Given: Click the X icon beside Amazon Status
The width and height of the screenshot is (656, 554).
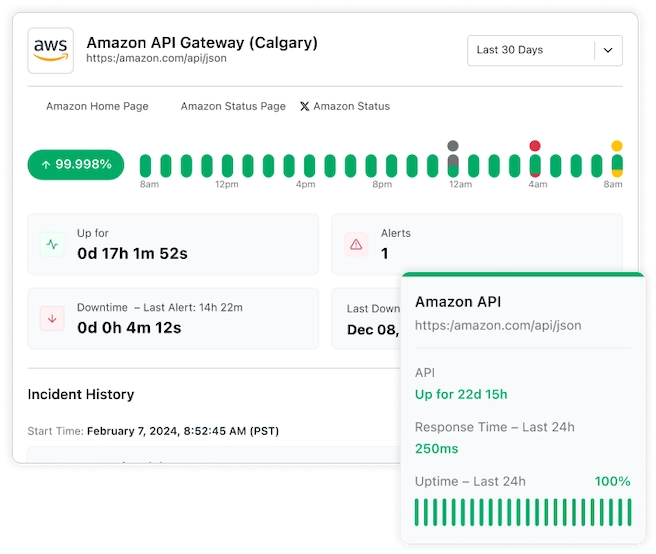Looking at the screenshot, I should 305,106.
